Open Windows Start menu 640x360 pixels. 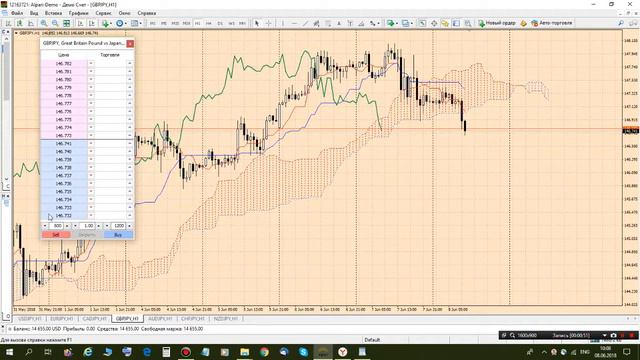(x=9, y=352)
